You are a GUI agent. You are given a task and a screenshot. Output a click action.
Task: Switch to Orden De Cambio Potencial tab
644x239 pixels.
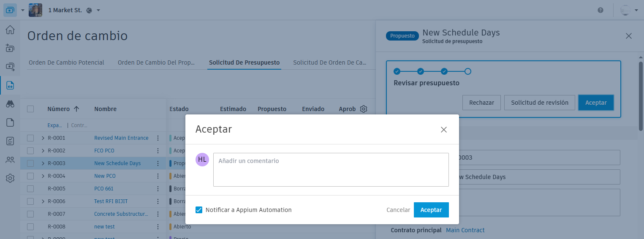tap(66, 62)
